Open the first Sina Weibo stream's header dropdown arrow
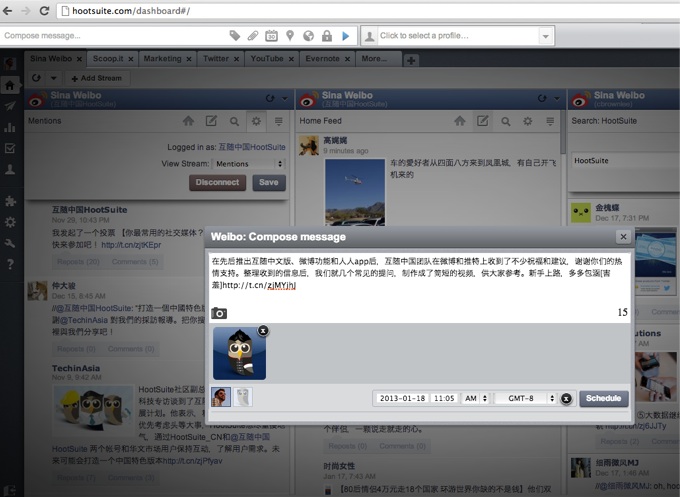This screenshot has width=680, height=497. click(x=285, y=98)
